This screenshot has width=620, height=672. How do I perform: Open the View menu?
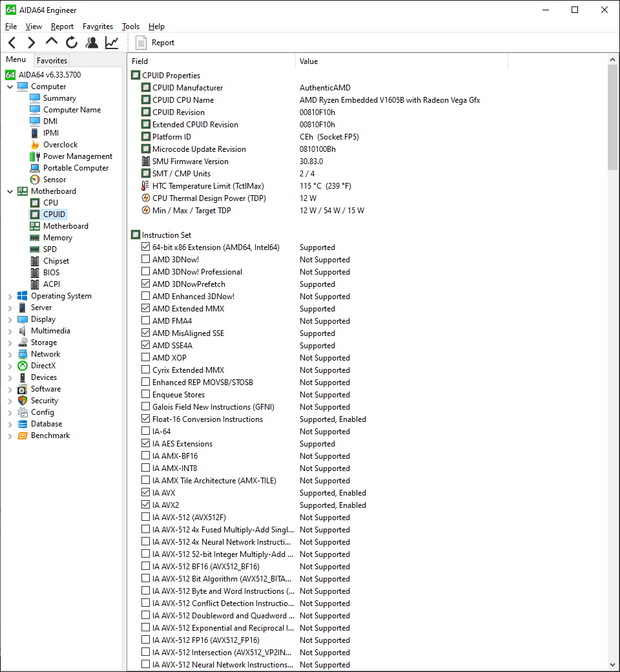point(34,26)
